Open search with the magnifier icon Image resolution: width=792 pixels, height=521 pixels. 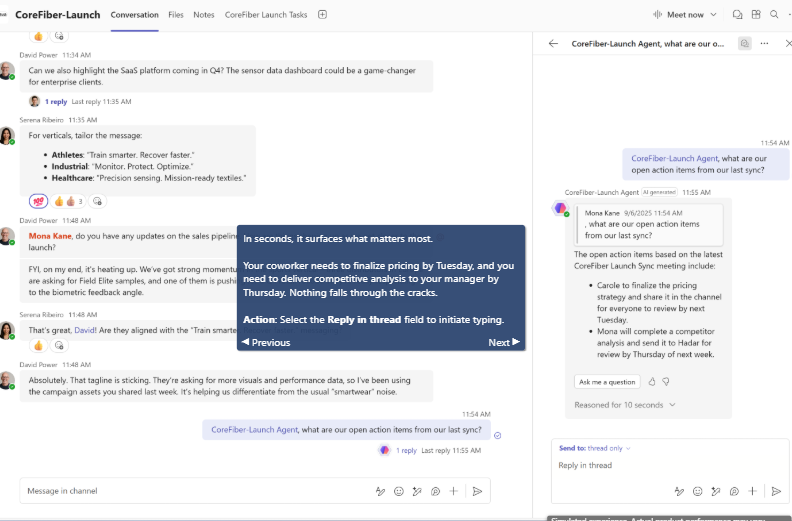tap(774, 15)
